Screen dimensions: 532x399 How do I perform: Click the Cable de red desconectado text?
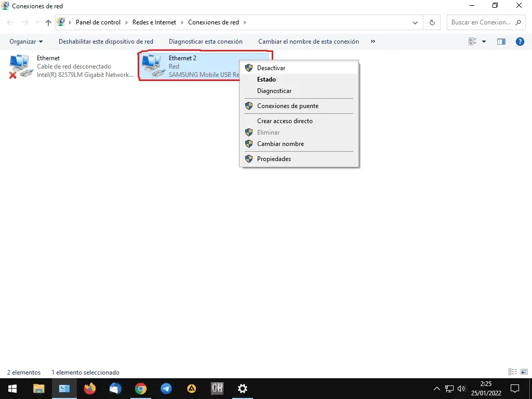click(x=74, y=66)
